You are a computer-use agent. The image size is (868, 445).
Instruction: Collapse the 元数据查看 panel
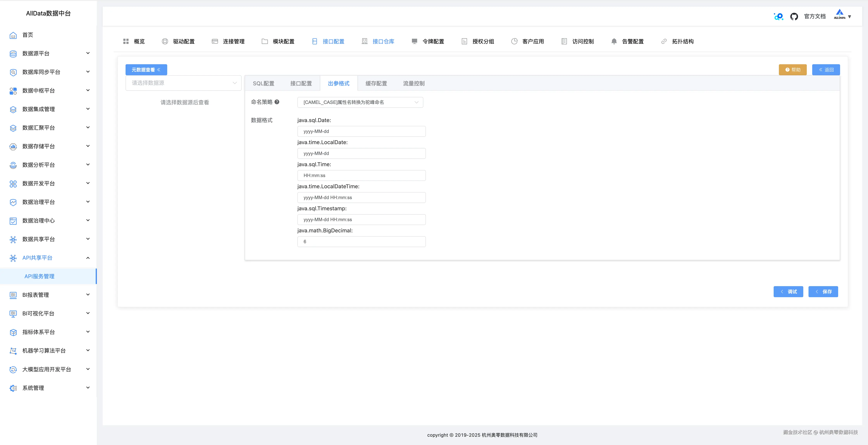[x=146, y=70]
